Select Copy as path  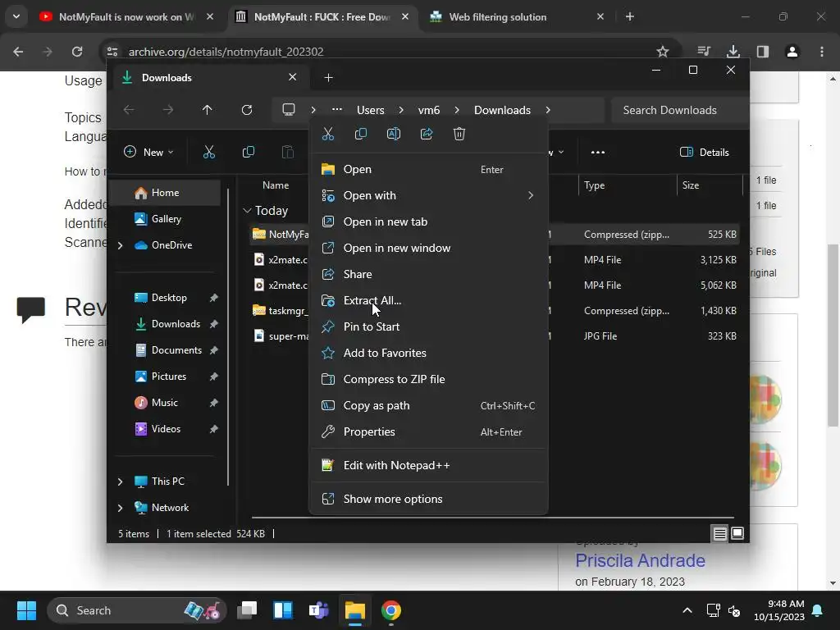[428, 405]
